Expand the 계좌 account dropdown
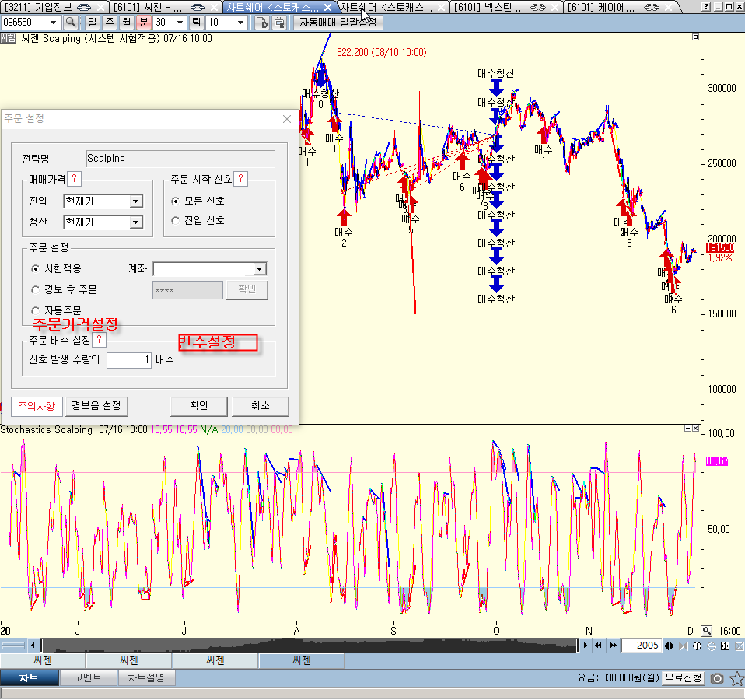 (260, 269)
